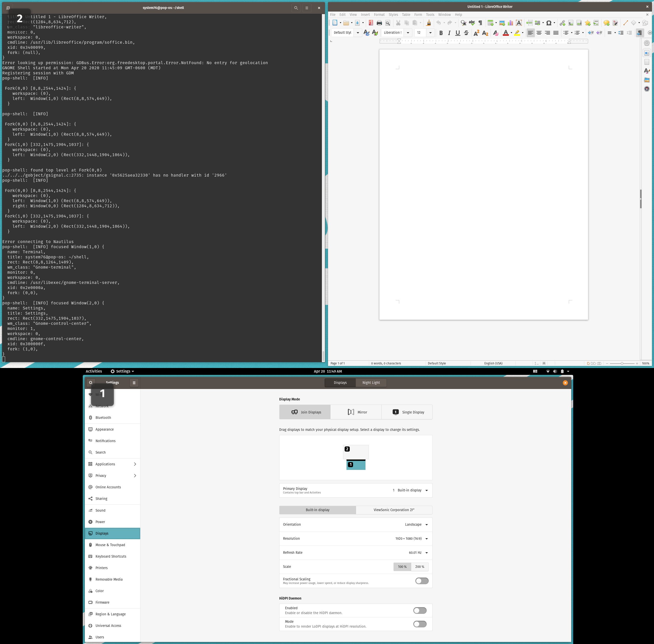Toggle Fractional Scaling switch
This screenshot has width=654, height=644.
[x=422, y=581]
